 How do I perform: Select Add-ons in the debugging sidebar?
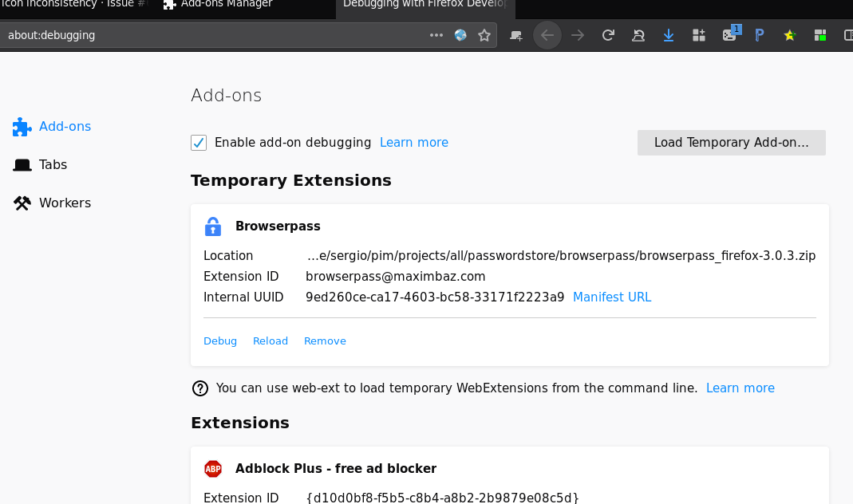65,126
